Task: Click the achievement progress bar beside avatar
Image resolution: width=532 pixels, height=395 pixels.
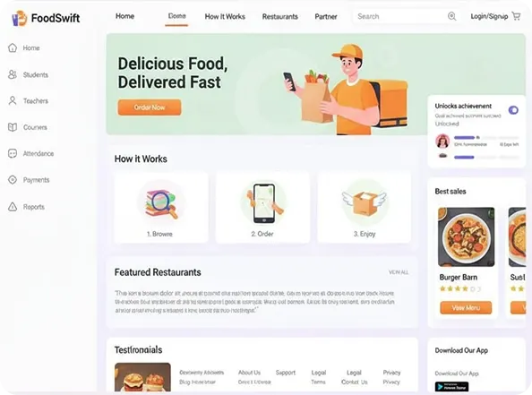Action: [486, 137]
